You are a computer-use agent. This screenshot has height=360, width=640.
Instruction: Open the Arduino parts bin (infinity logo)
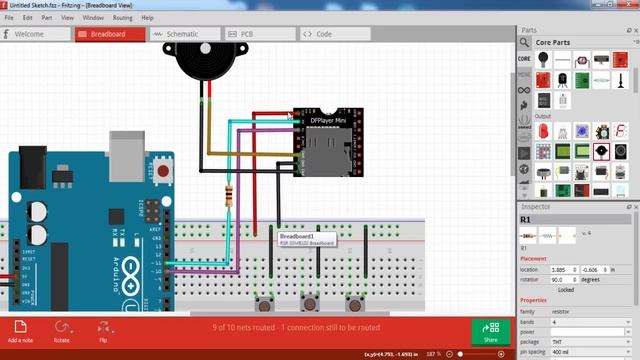524,90
